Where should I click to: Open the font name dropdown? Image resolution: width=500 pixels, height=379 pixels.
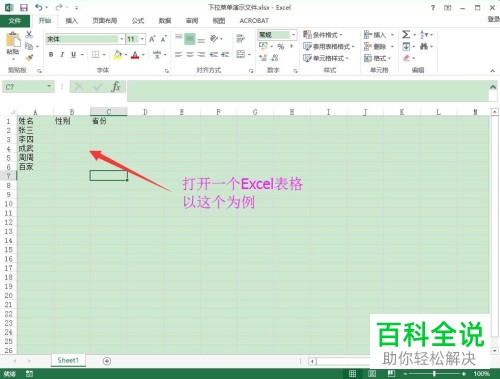[x=122, y=39]
